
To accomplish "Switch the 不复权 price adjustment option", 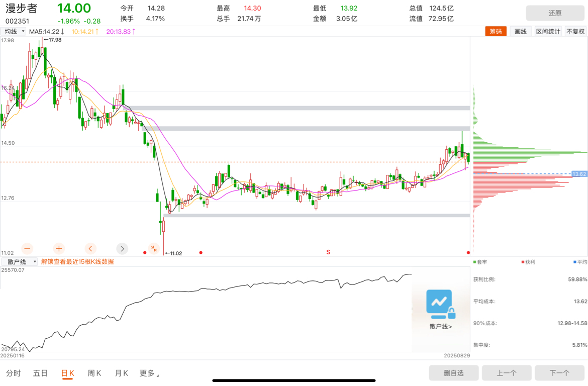I will (x=575, y=32).
